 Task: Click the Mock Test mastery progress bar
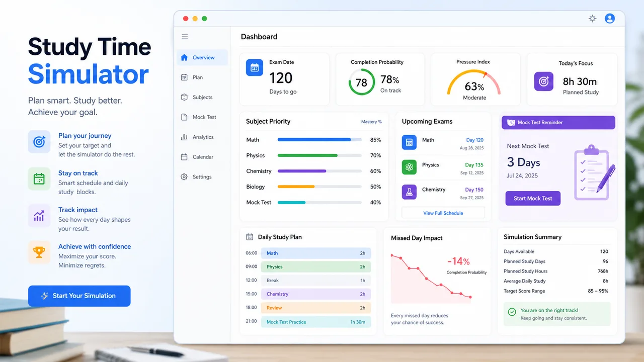point(319,202)
